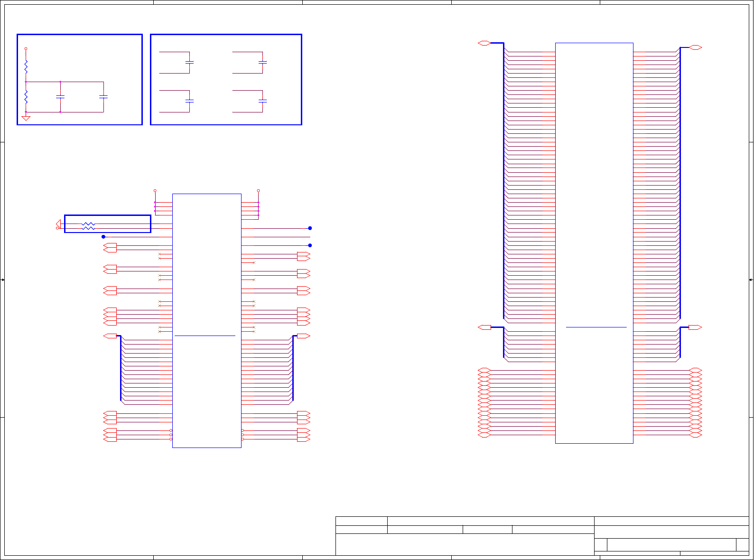Select the long thick bus line left of the large IC

503,181
